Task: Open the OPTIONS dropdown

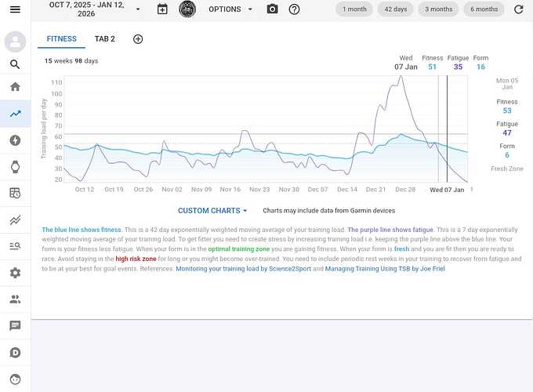Action: coord(230,9)
